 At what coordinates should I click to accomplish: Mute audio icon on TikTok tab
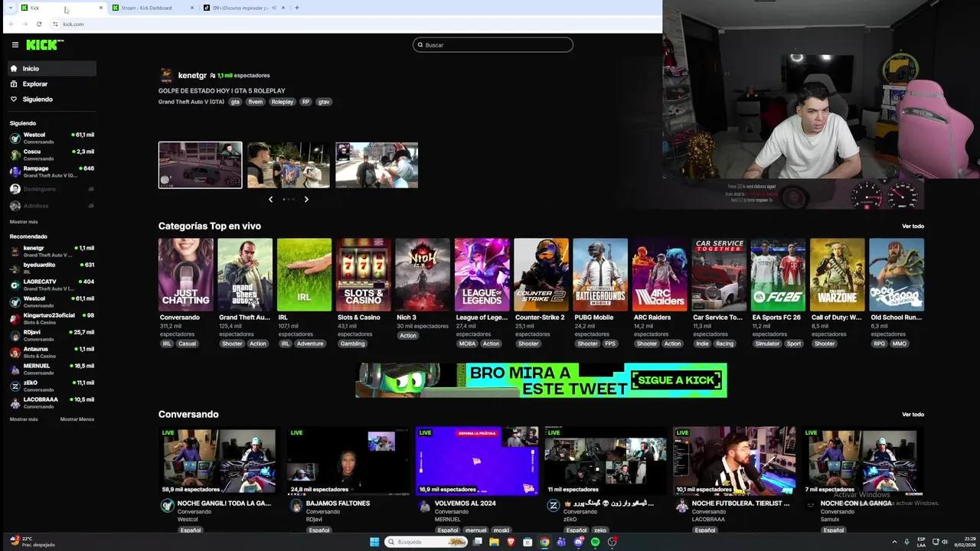tap(274, 8)
